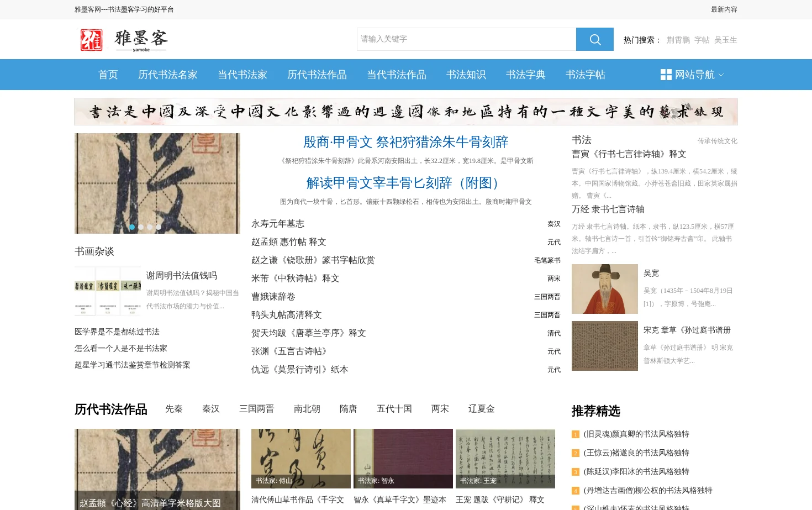Open 万经 隶书七言诗轴 article
Screen dimensions: 812x510
[x=608, y=209]
